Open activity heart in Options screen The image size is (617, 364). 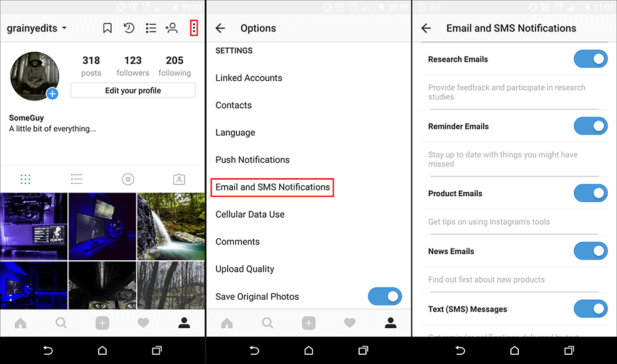349,323
